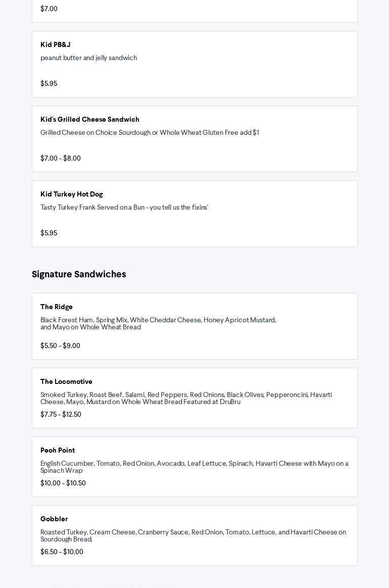
Task: Click the $5.50 - $9.00 price range
Action: (60, 346)
